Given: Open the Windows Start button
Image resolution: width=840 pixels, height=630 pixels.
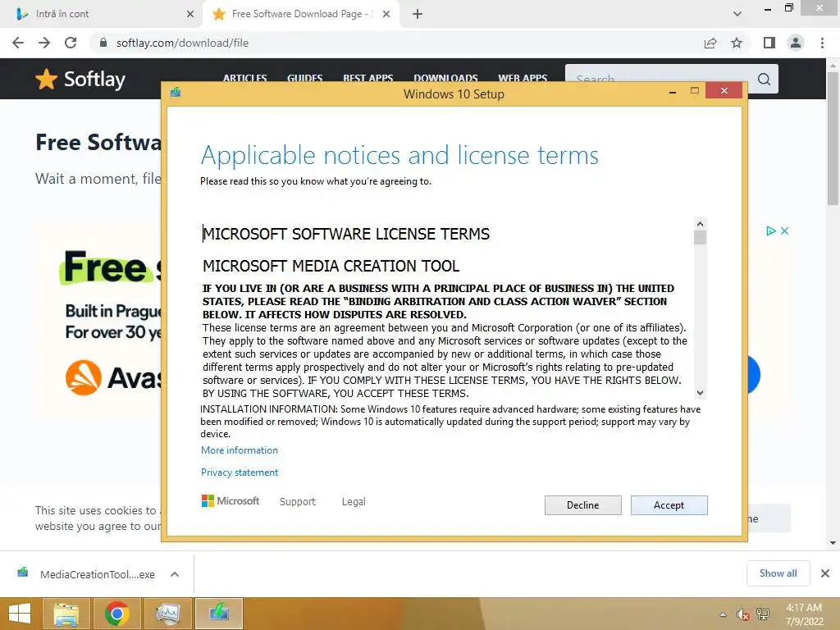Looking at the screenshot, I should 20,614.
